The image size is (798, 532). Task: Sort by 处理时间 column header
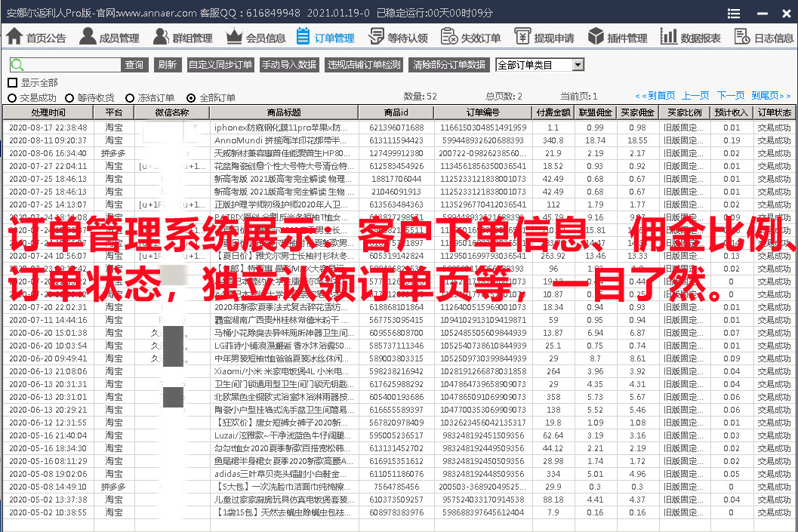(48, 112)
